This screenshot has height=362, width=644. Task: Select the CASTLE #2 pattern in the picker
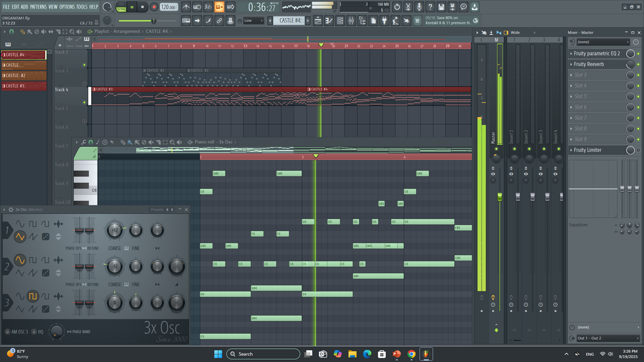tap(24, 75)
